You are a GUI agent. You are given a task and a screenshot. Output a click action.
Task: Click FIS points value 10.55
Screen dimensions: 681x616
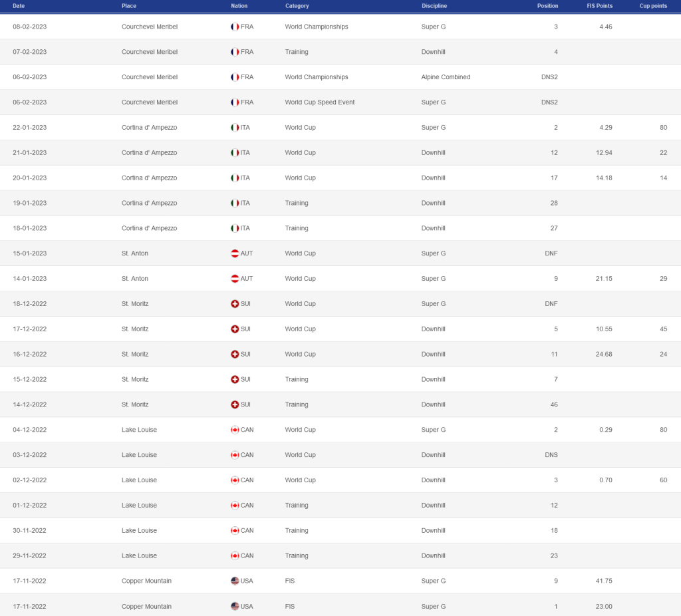604,329
